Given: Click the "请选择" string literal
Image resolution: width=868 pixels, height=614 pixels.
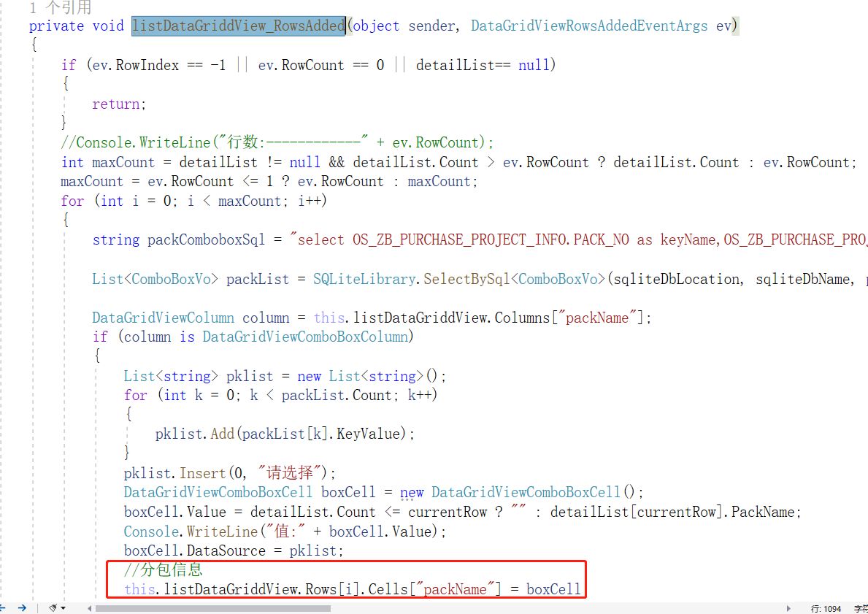Looking at the screenshot, I should click(x=290, y=473).
